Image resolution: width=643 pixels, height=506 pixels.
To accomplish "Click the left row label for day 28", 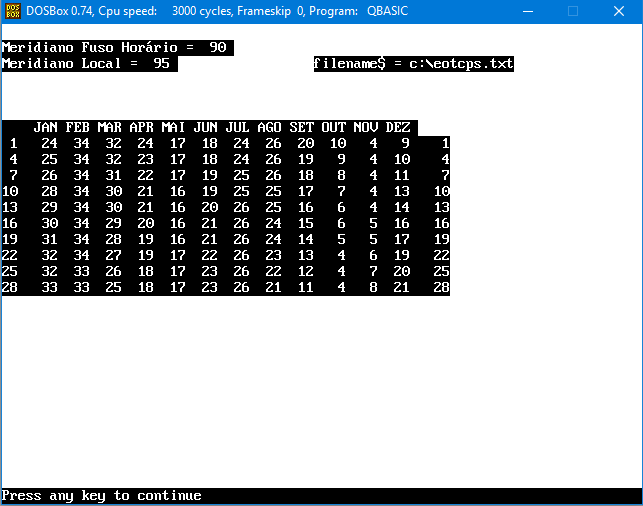I will tap(10, 287).
